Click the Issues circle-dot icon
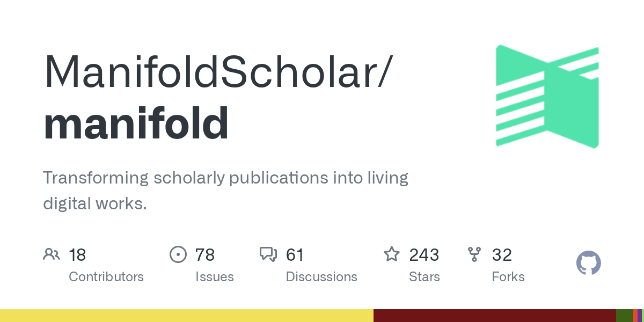Image resolution: width=644 pixels, height=322 pixels. point(178,254)
